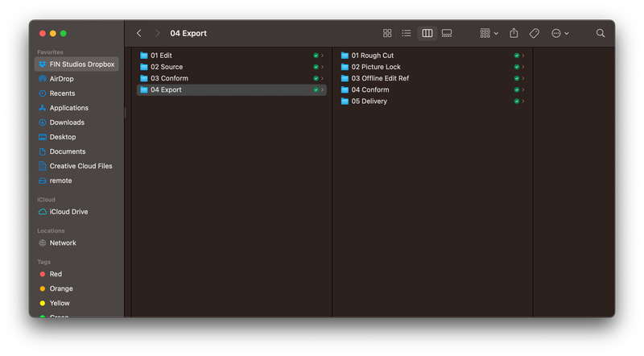644x356 pixels.
Task: Click the folder icon of 01 Edit
Action: (x=144, y=56)
